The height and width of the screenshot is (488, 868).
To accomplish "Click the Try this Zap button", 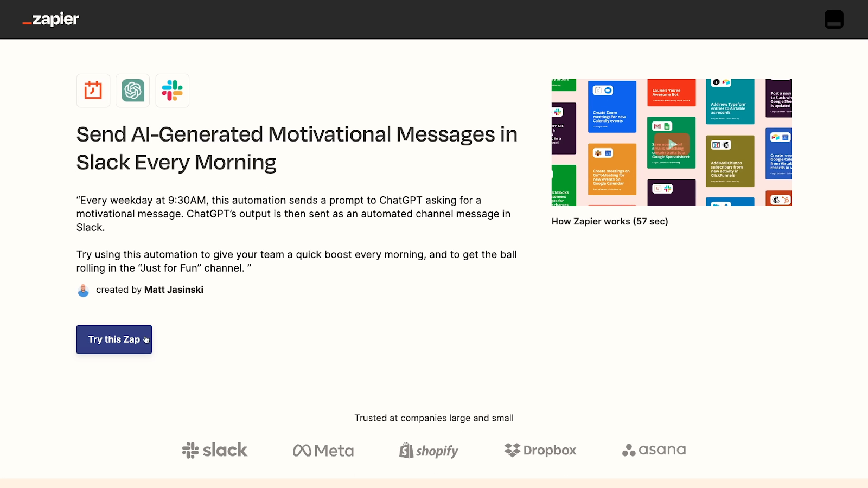I will pos(114,339).
